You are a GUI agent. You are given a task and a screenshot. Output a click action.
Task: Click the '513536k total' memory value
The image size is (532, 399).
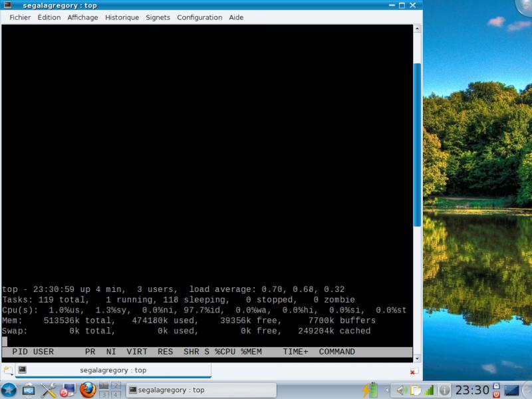pos(79,321)
